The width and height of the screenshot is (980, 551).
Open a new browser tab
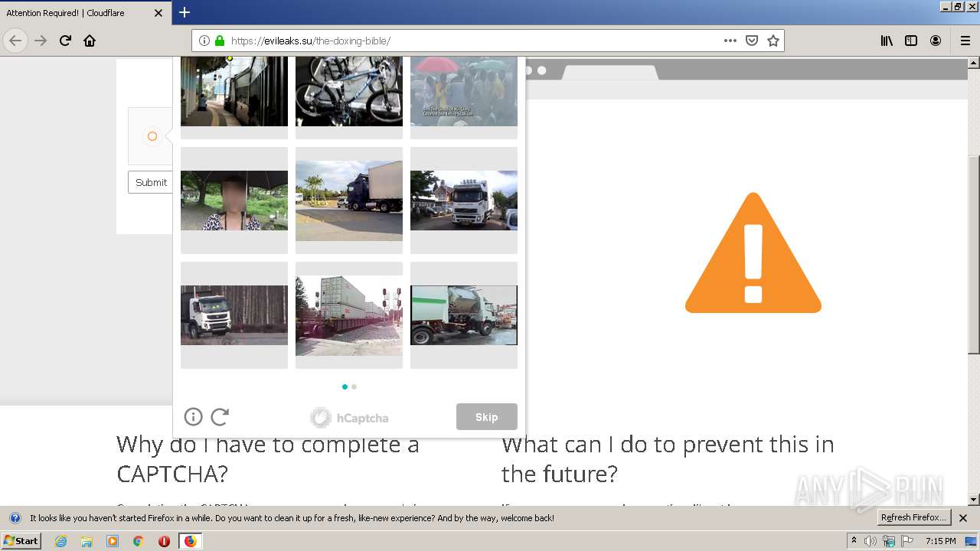[185, 12]
